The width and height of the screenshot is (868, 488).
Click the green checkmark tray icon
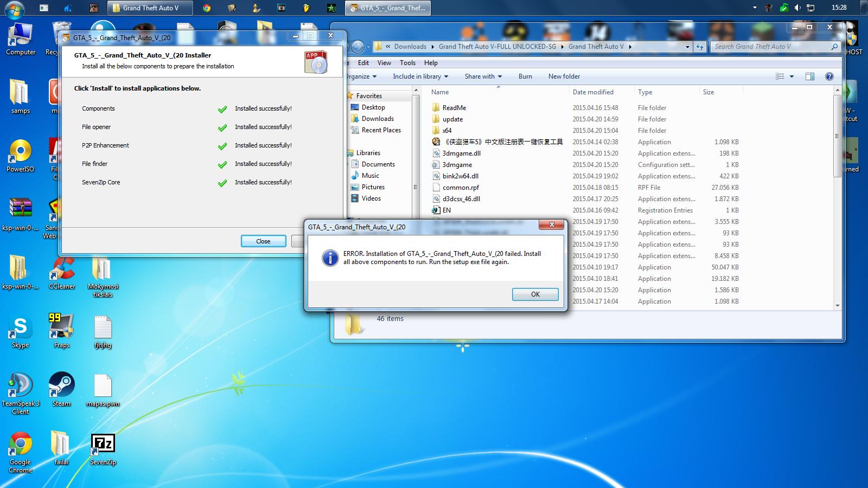pyautogui.click(x=783, y=8)
